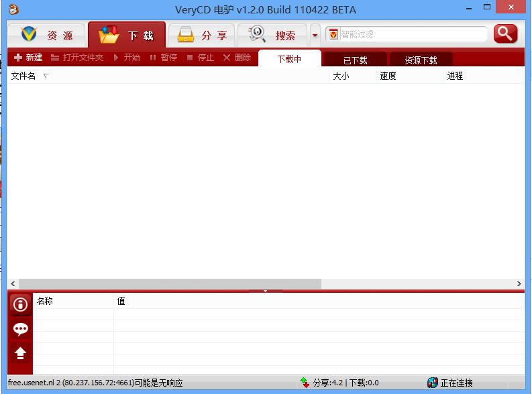Expand the dropdown arrow beside 搜索

point(315,36)
